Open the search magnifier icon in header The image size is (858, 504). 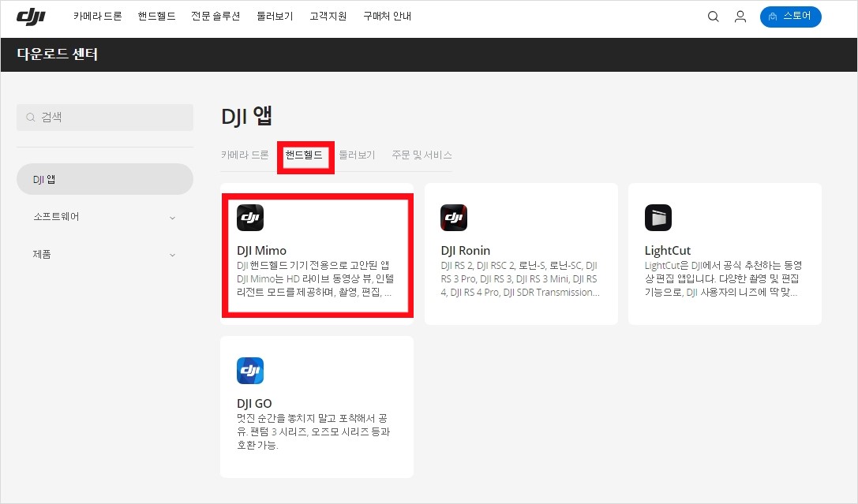click(713, 17)
